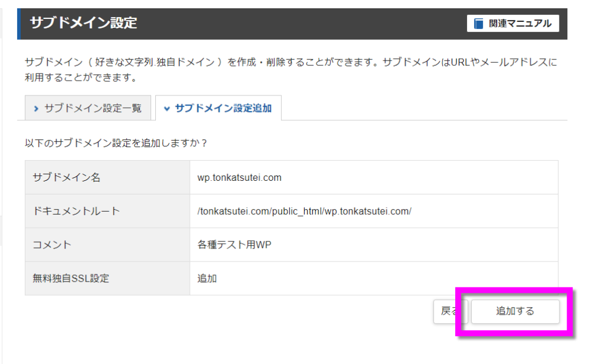Click the 戻る button
The image size is (607, 364).
(451, 311)
